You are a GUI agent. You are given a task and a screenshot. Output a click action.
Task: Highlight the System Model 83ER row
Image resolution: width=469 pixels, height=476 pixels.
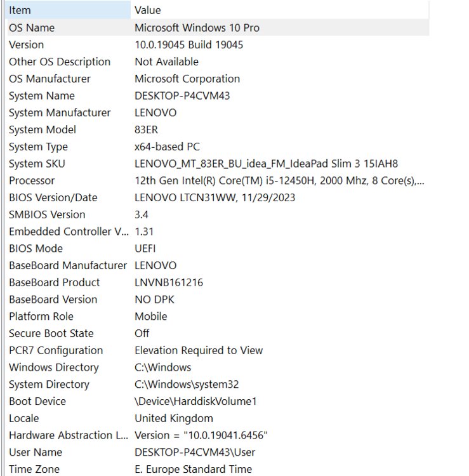click(x=43, y=129)
